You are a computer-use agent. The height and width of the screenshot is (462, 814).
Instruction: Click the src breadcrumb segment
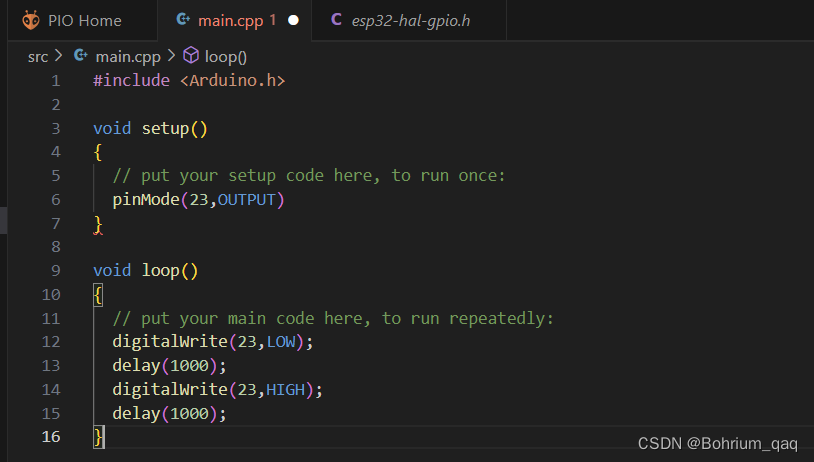click(x=38, y=57)
